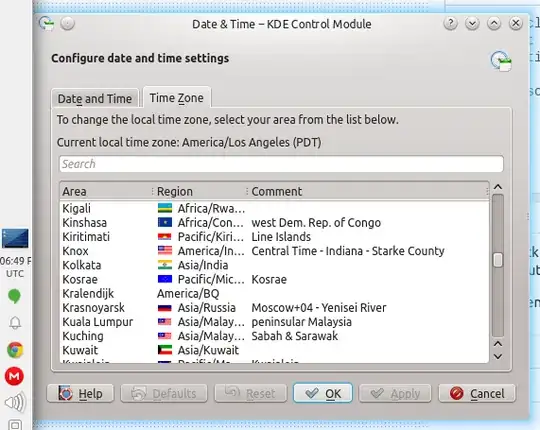Click the Kiribati flag in Kiritimati row
540x430 pixels.
tap(165, 237)
